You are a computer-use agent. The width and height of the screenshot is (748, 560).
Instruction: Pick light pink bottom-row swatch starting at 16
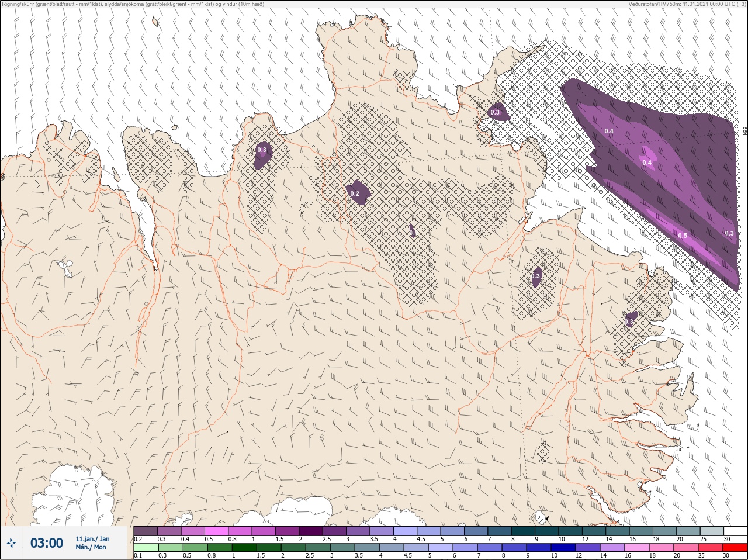[637, 548]
